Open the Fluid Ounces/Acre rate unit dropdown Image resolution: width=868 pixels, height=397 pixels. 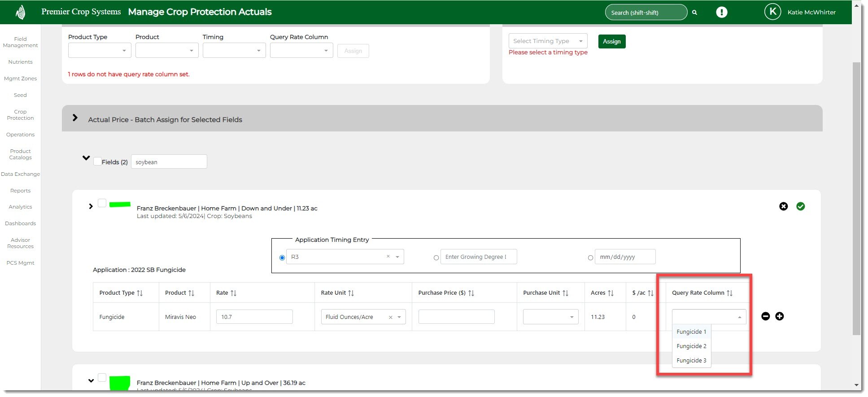(x=399, y=317)
